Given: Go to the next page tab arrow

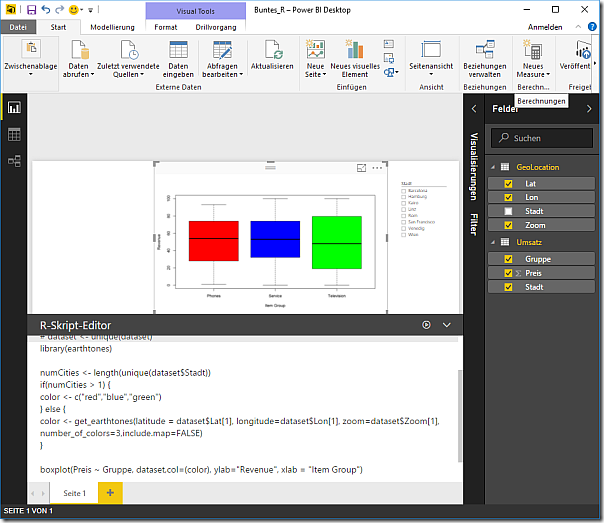Looking at the screenshot, I should (43, 493).
